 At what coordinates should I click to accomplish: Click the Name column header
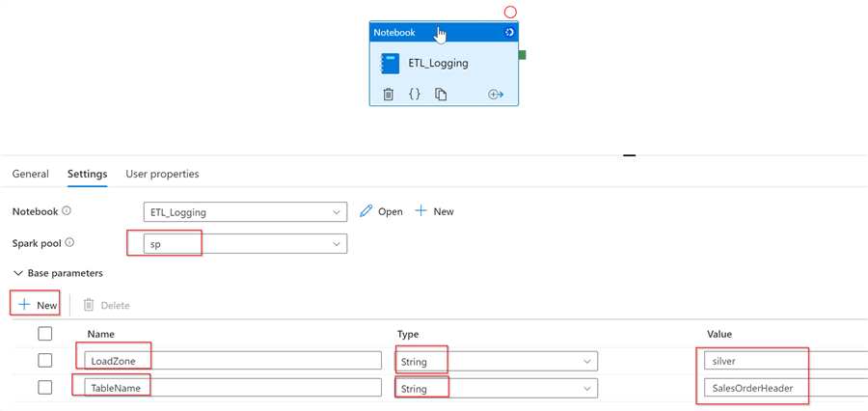point(100,334)
